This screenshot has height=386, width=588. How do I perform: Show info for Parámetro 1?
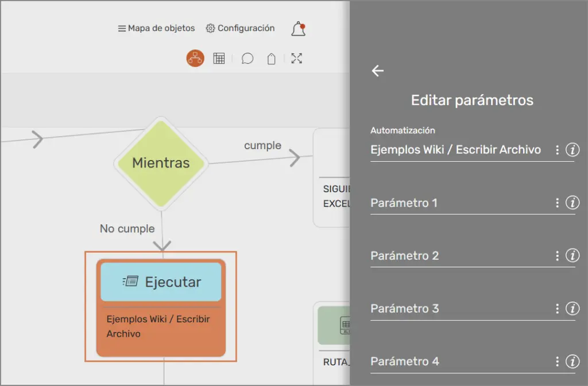572,203
